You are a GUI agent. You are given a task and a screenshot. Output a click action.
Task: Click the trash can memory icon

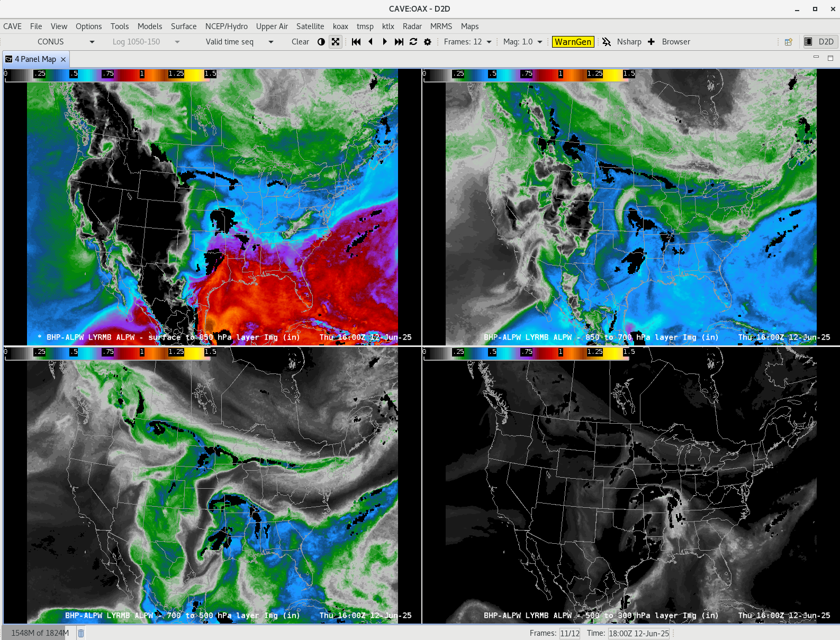[x=81, y=633]
